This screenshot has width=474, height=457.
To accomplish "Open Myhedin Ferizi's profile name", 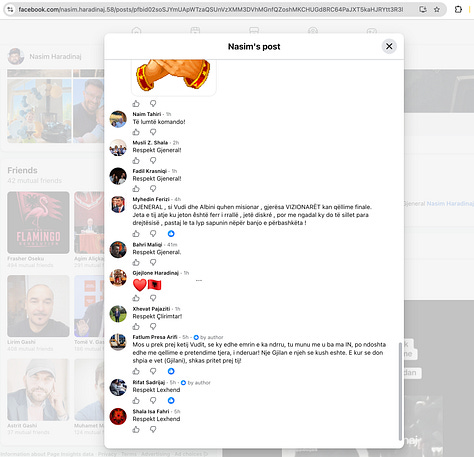I will point(151,199).
